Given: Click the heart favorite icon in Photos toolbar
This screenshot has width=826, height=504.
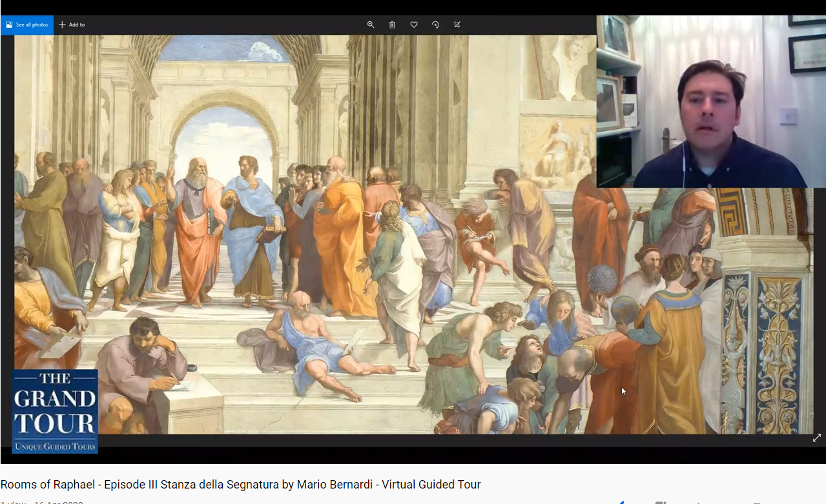Looking at the screenshot, I should click(x=414, y=25).
